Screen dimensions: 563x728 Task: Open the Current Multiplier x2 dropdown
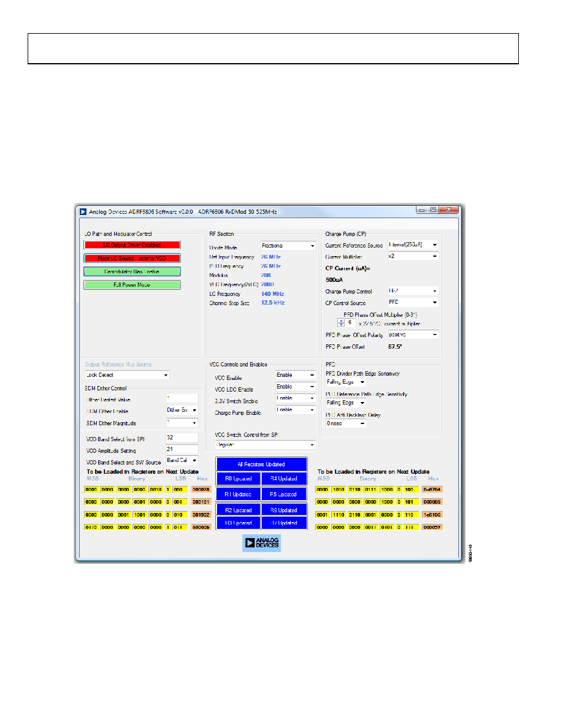click(x=413, y=256)
